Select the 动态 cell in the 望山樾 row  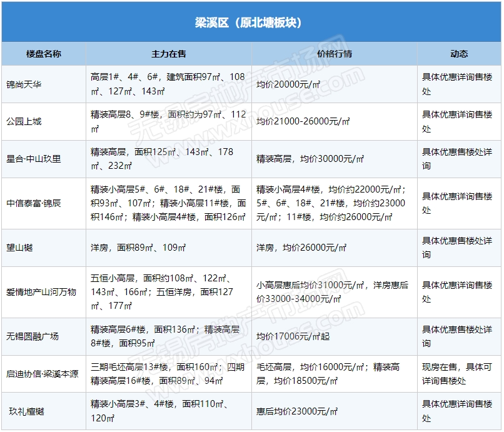(459, 248)
